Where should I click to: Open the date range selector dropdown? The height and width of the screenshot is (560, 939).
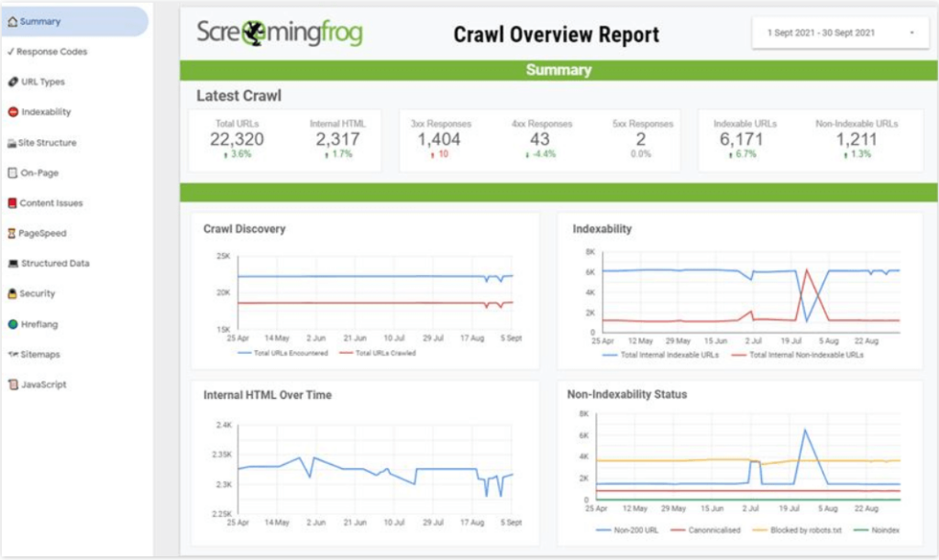(x=839, y=31)
